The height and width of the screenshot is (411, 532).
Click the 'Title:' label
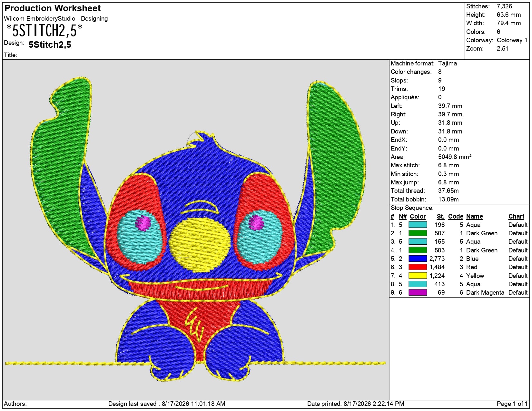point(10,55)
